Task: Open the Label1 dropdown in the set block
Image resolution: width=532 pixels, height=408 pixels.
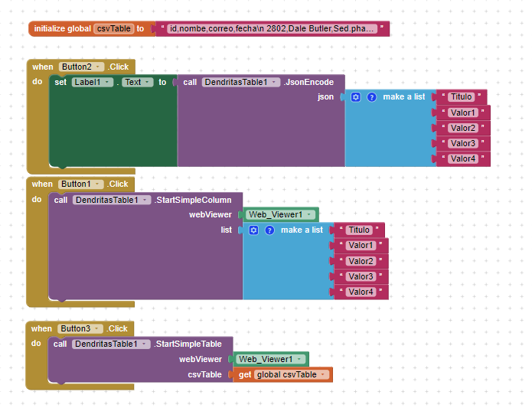Action: pos(107,82)
